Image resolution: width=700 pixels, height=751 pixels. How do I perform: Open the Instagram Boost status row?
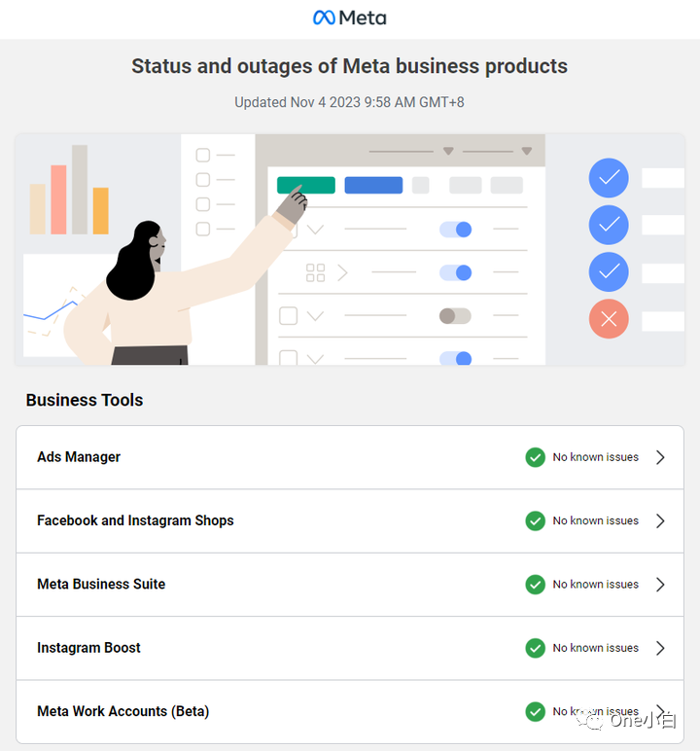(350, 648)
